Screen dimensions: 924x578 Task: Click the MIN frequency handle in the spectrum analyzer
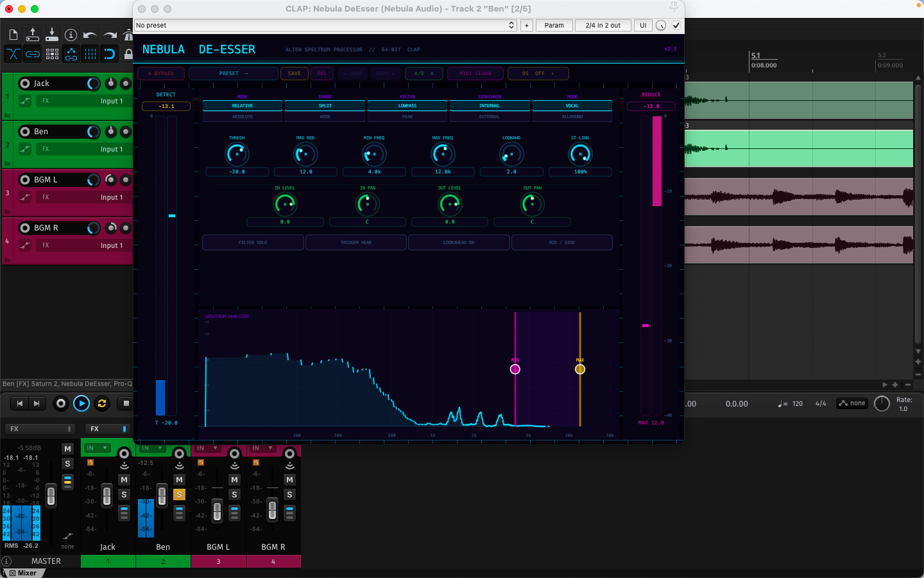click(x=515, y=369)
